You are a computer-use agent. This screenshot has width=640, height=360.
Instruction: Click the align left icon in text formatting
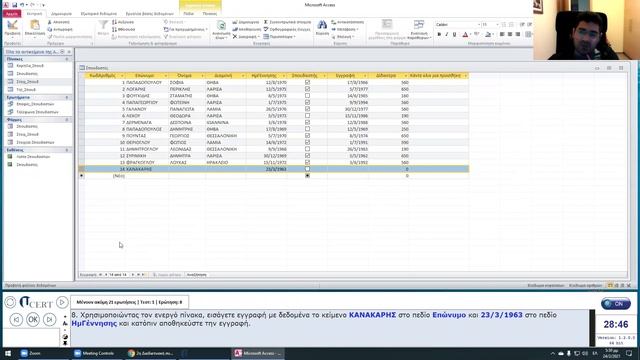[502, 35]
